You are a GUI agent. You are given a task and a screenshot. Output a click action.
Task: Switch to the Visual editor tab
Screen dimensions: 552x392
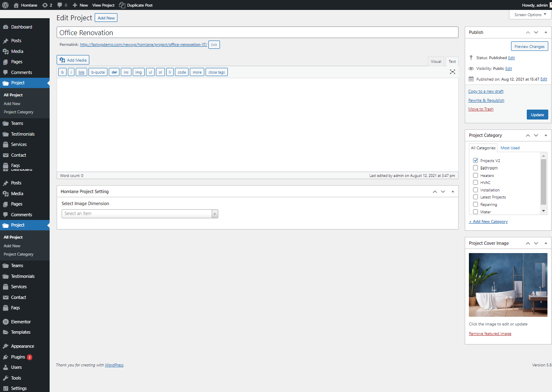coord(436,62)
